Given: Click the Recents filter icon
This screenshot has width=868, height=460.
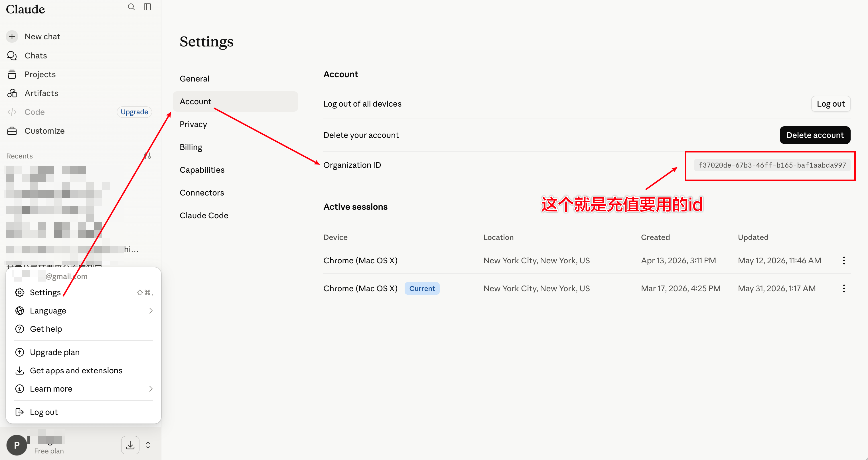Looking at the screenshot, I should tap(147, 156).
